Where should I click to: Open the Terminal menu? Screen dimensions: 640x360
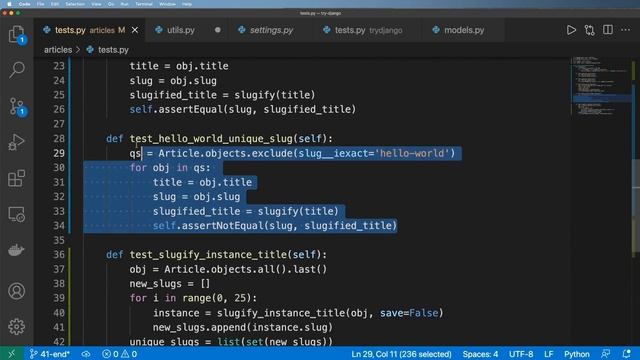pyautogui.click(x=144, y=4)
